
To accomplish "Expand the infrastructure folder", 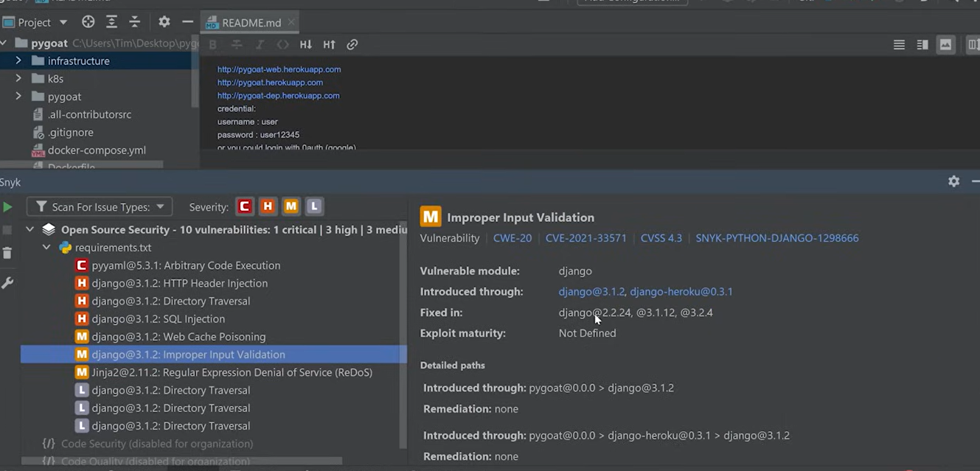I will [18, 60].
